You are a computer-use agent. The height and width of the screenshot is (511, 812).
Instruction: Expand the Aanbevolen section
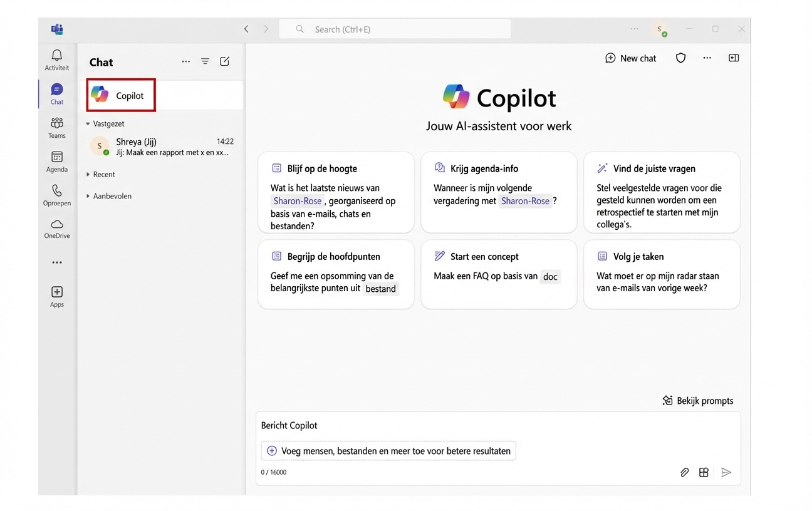(110, 195)
